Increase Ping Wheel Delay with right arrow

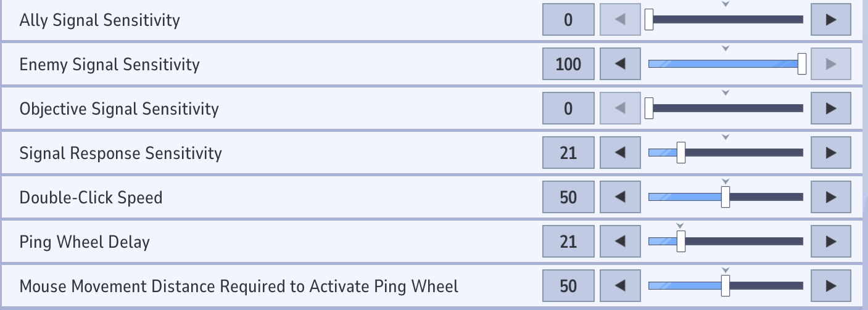pyautogui.click(x=830, y=242)
